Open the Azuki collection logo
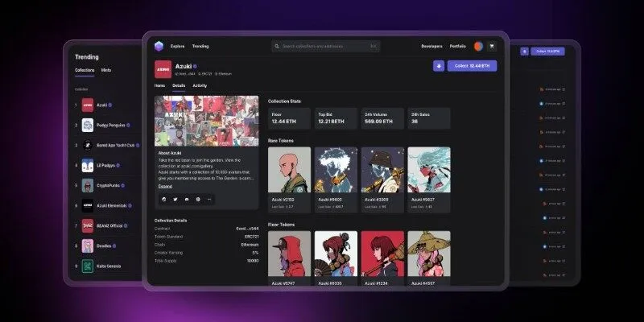Image resolution: width=644 pixels, height=322 pixels. (x=163, y=69)
